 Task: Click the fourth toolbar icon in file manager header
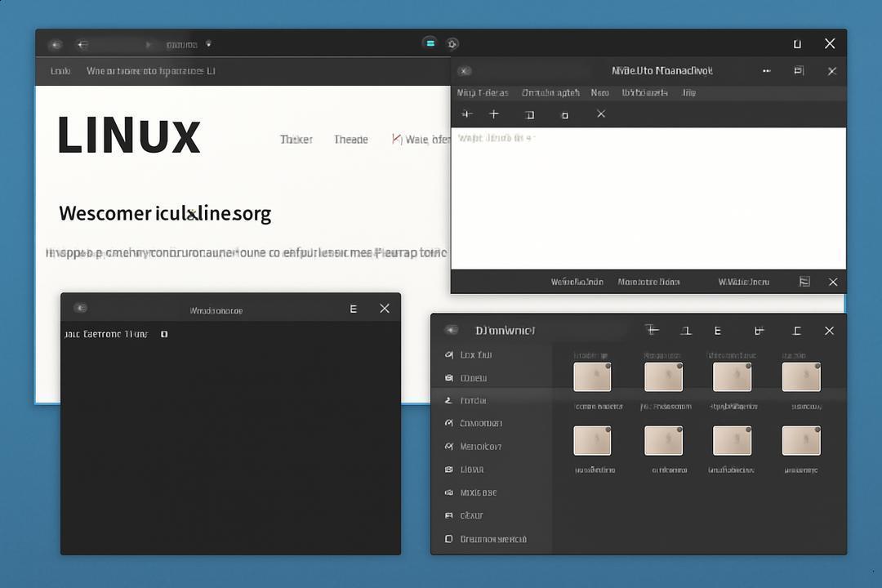[759, 331]
